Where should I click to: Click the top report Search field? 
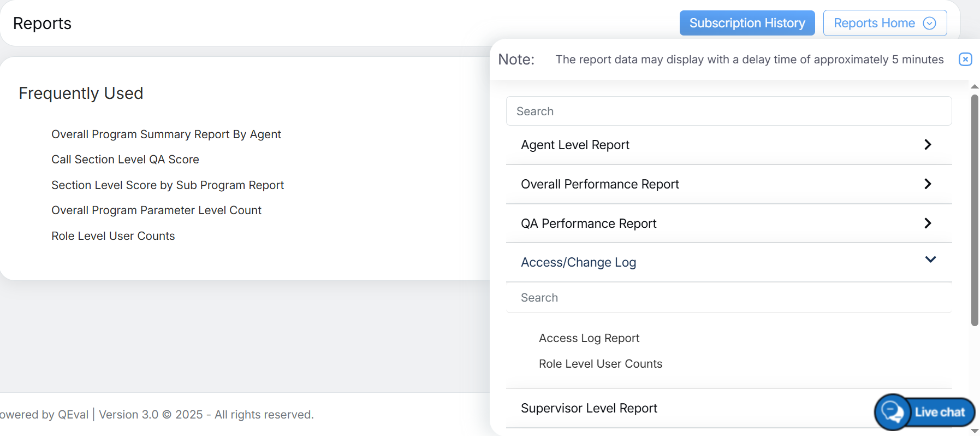tap(728, 111)
